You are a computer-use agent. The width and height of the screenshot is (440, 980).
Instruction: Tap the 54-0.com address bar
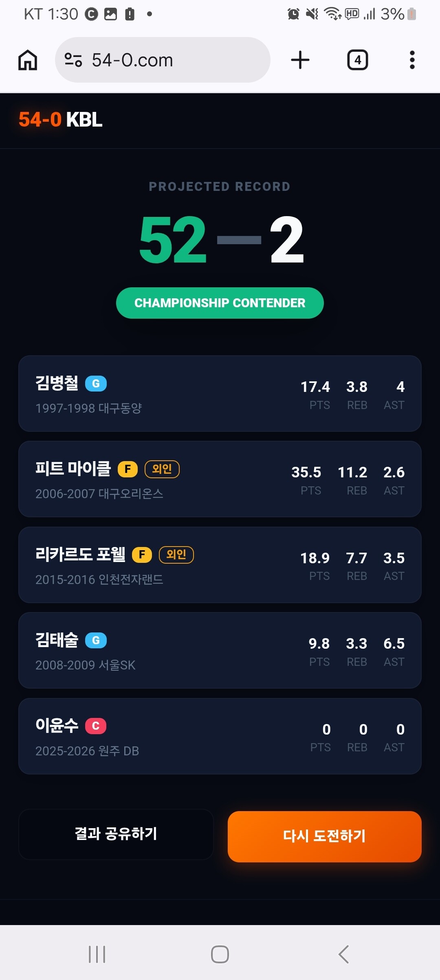163,60
